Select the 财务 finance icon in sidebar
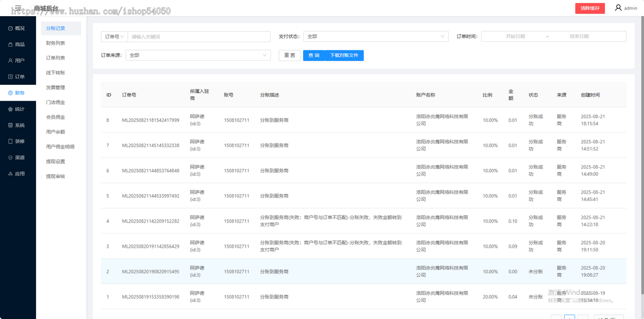 tap(18, 92)
